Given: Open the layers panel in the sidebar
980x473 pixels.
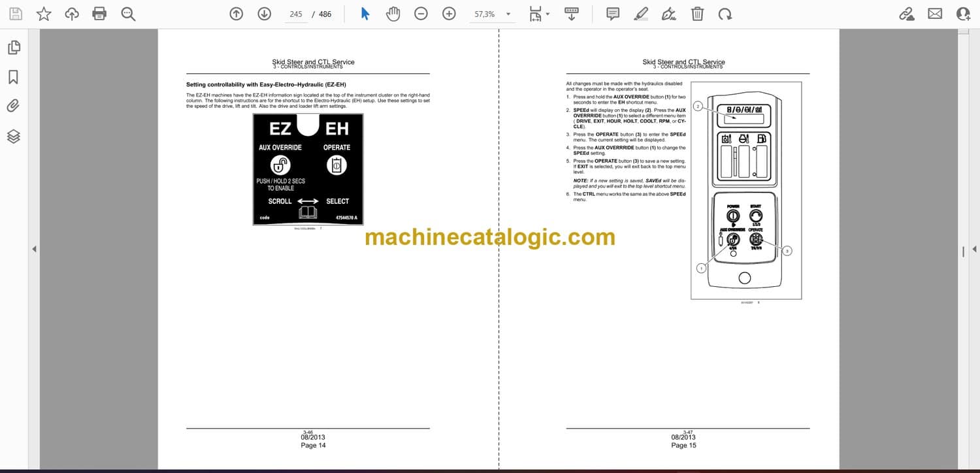Looking at the screenshot, I should click(14, 136).
